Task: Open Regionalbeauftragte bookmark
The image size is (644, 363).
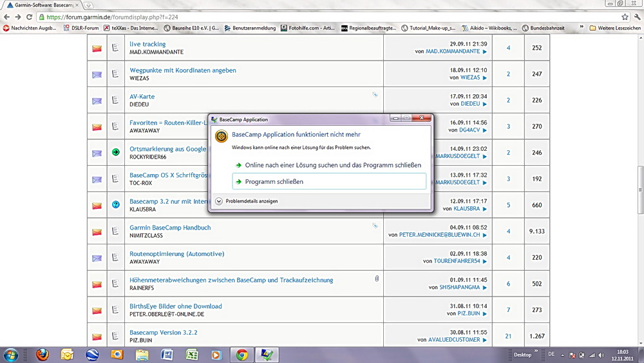Action: (369, 28)
